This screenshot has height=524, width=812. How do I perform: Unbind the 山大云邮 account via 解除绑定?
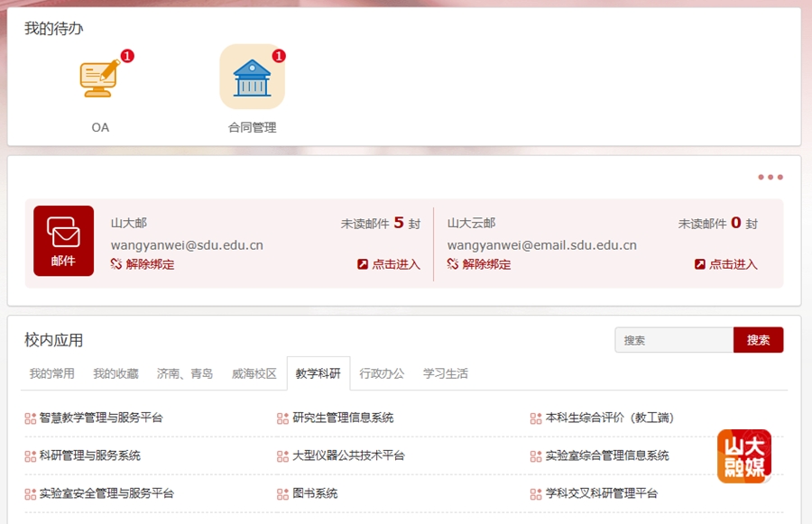(479, 264)
